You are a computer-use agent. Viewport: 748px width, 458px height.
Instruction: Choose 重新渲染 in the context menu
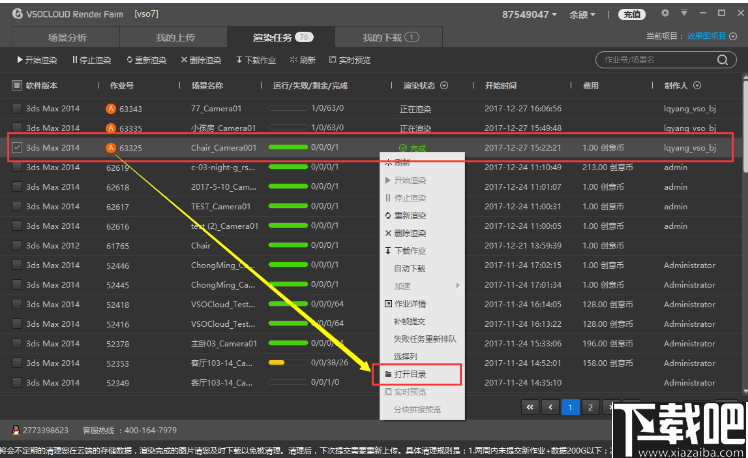422,216
